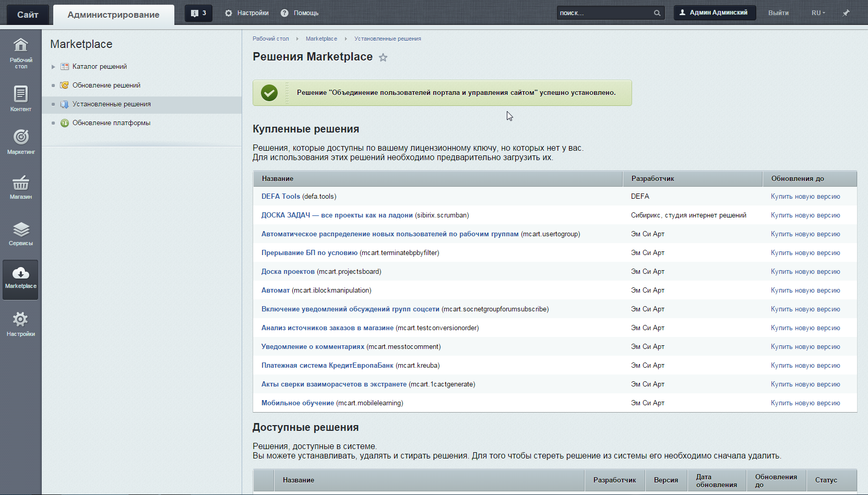Open Автоматическое распределение новых пользователей link
Image resolution: width=868 pixels, height=495 pixels.
(390, 234)
